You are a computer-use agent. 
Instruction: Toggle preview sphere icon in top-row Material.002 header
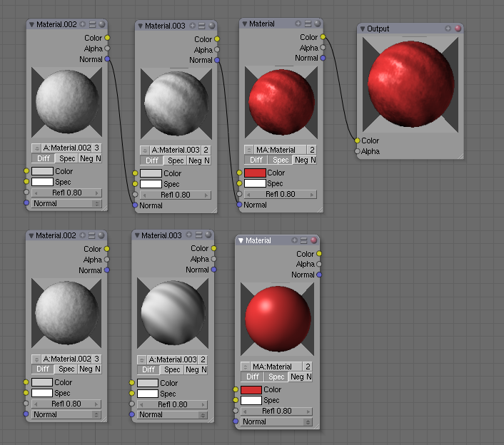click(x=102, y=24)
